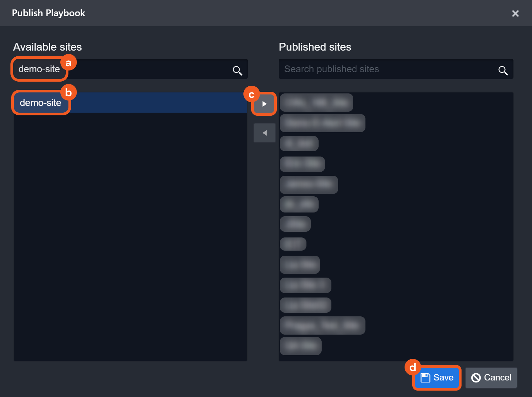This screenshot has width=532, height=397.
Task: Select demo-site in the Available sites list
Action: point(40,103)
